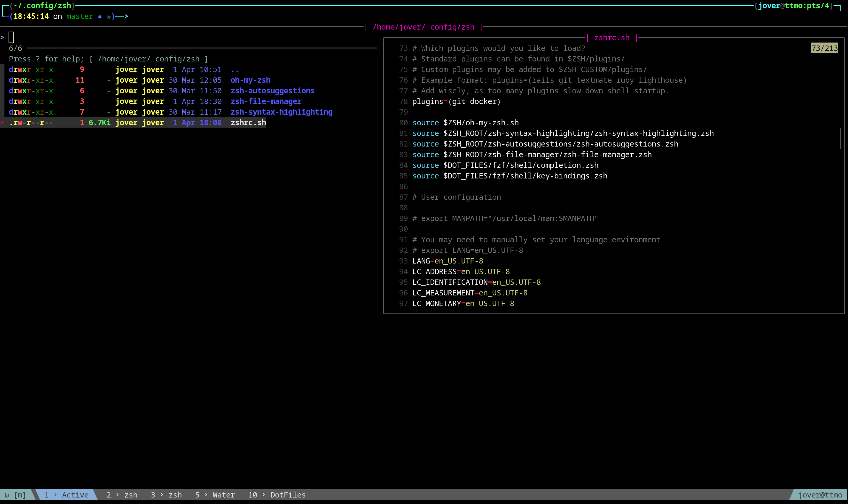
Task: Select the zsh-file-manager directory entry
Action: 266,101
